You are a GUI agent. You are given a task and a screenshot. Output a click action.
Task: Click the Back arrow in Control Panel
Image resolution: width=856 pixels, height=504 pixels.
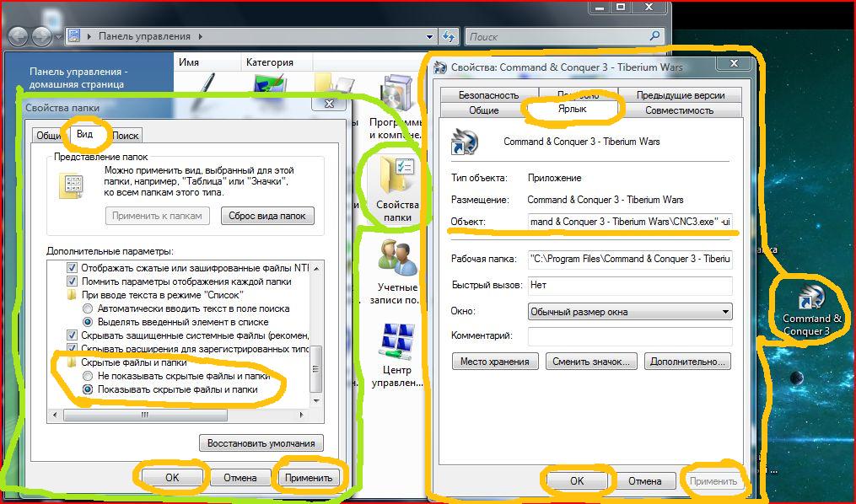pos(18,37)
